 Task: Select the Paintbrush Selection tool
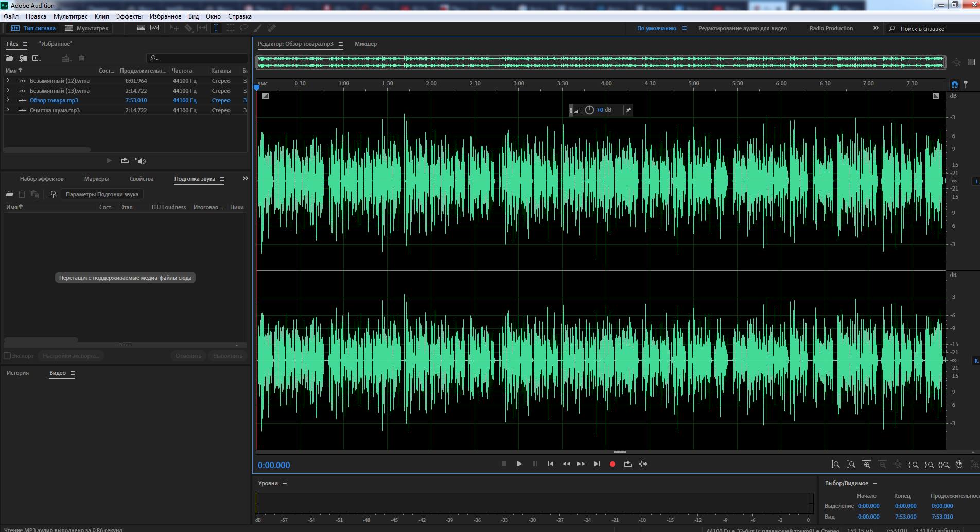(258, 28)
